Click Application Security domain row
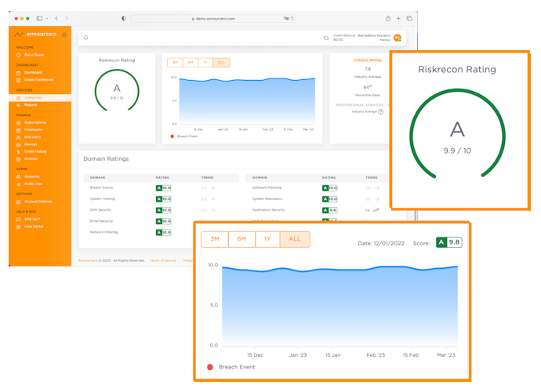Image resolution: width=541 pixels, height=392 pixels. (317, 210)
